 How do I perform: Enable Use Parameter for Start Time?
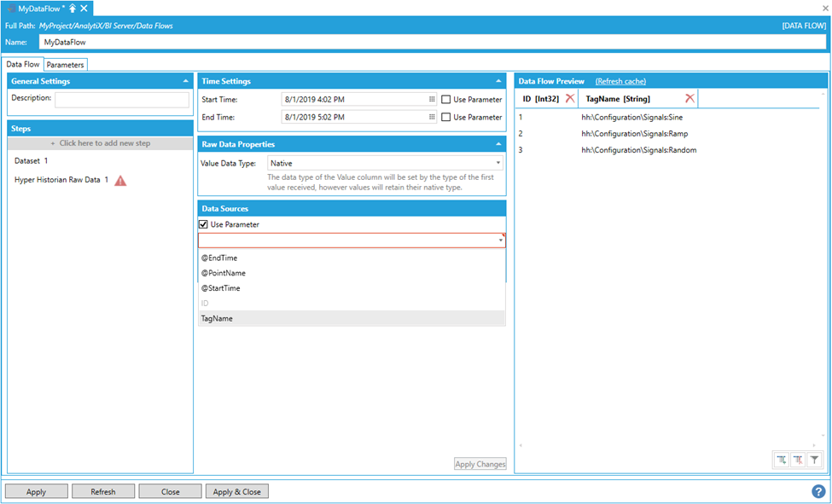point(446,100)
